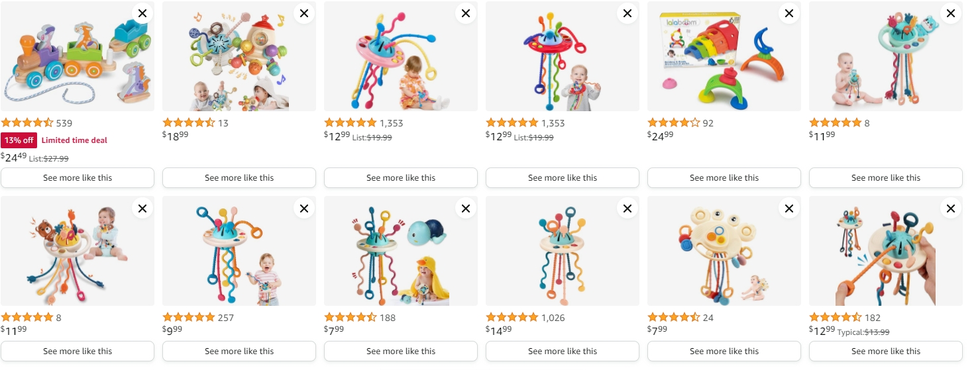Open the lalaboom rainbow stacker image
This screenshot has width=980, height=370.
pyautogui.click(x=724, y=56)
